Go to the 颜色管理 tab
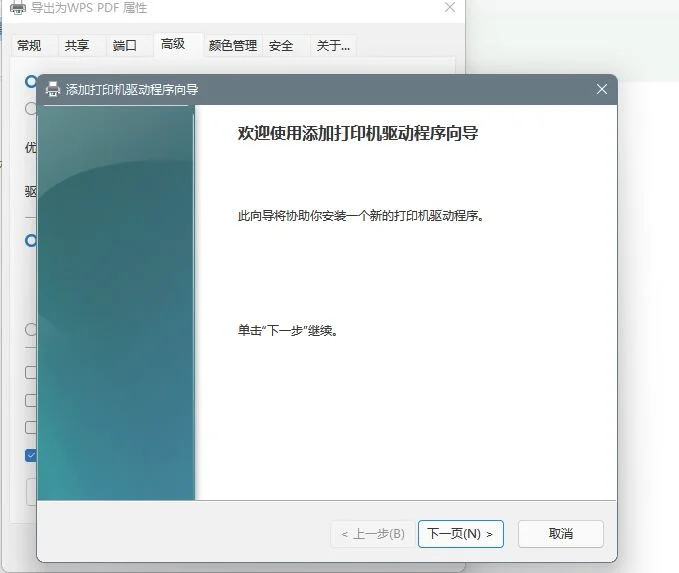679x573 pixels. [x=232, y=46]
